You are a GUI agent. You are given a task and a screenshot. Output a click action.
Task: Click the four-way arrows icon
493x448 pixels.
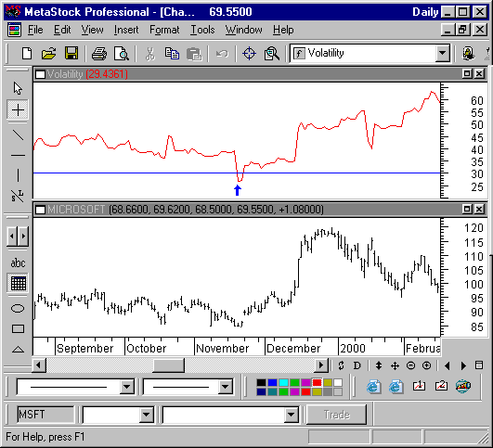tap(395, 365)
